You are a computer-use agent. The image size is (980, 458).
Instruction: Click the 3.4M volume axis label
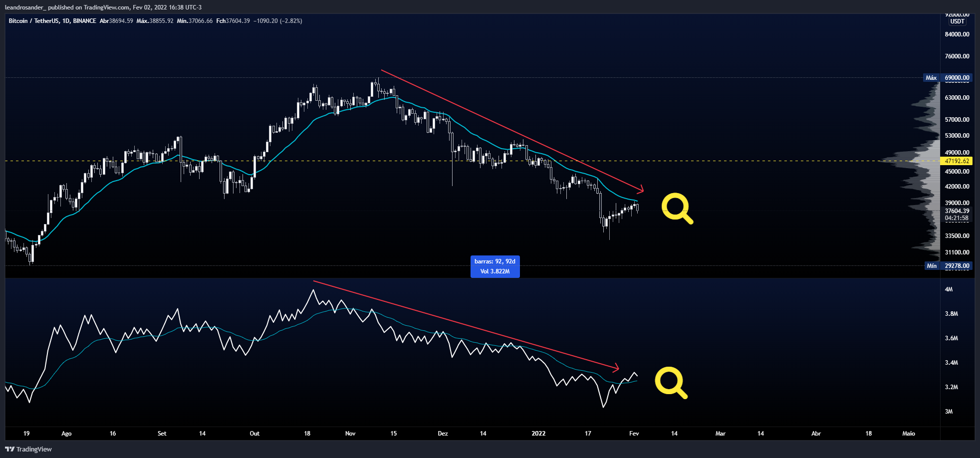(x=951, y=363)
